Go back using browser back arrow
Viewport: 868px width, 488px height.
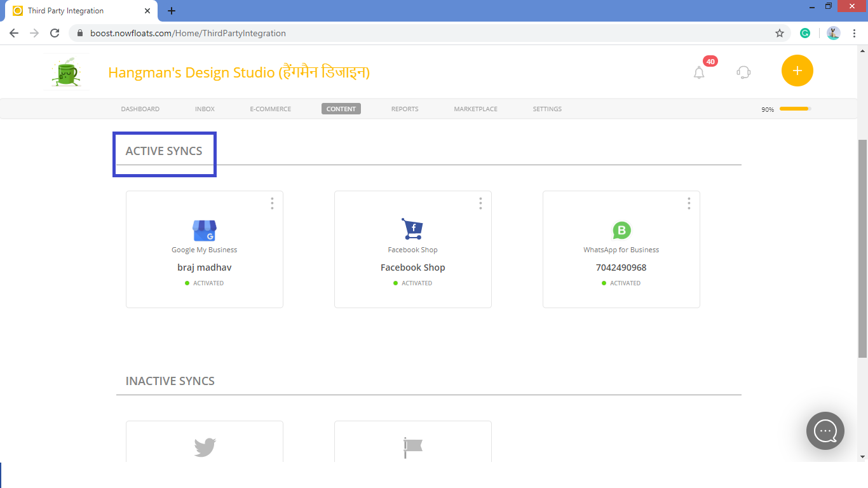[x=14, y=33]
